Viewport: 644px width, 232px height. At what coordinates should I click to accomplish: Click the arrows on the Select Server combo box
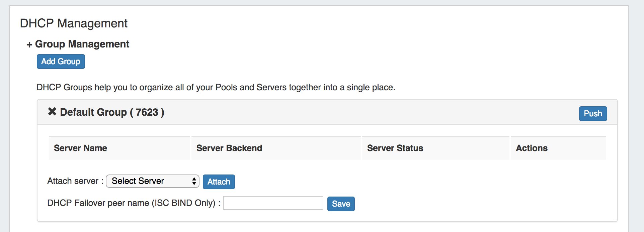194,181
